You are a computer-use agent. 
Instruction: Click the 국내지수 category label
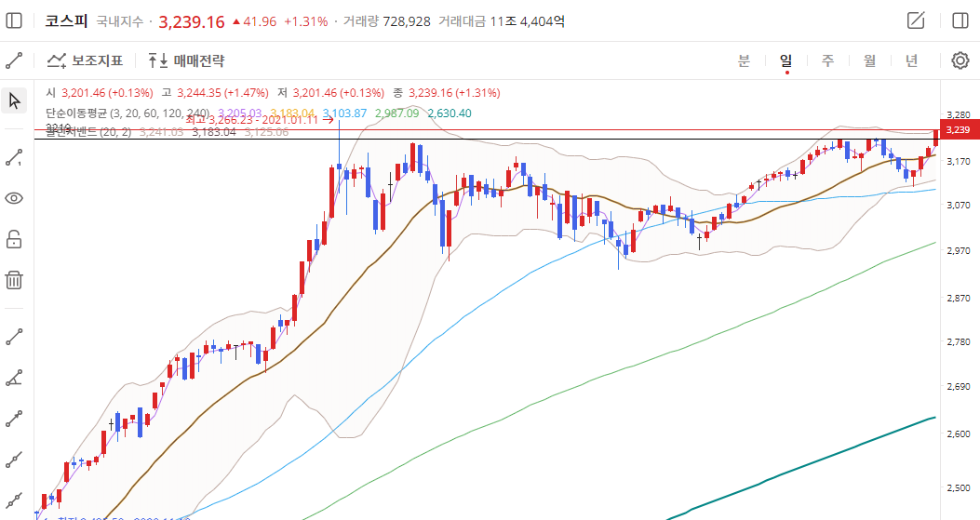(119, 21)
